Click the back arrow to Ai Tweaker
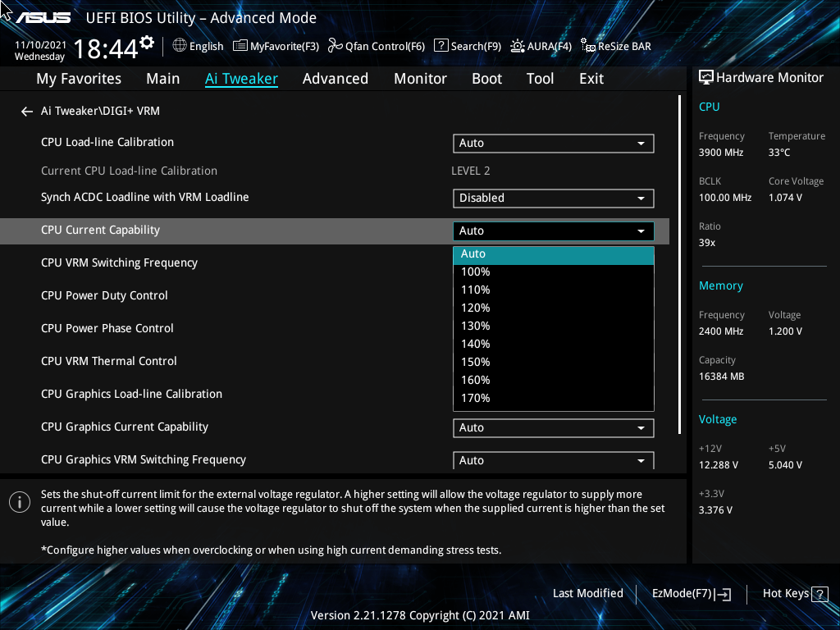 pyautogui.click(x=27, y=112)
